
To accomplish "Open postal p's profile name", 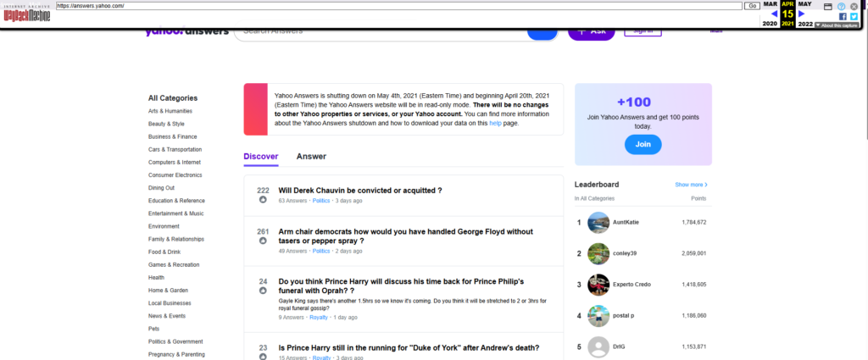I will pyautogui.click(x=623, y=315).
